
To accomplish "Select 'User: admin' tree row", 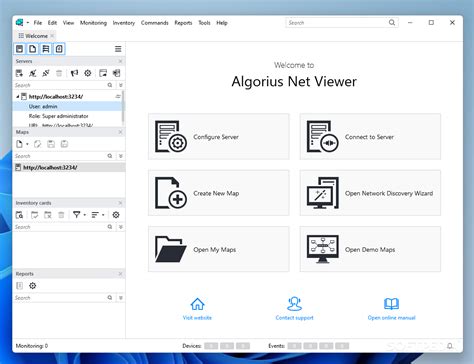I will coord(68,106).
